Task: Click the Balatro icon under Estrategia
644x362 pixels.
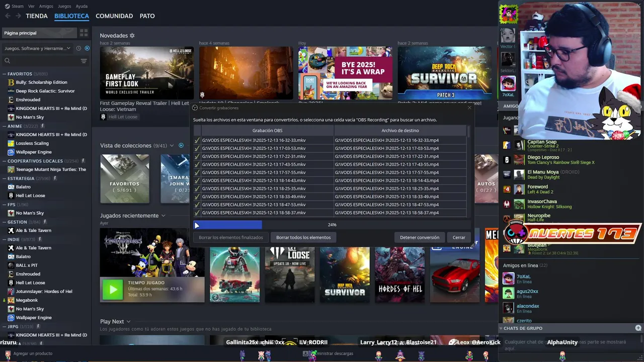Action: [11, 187]
